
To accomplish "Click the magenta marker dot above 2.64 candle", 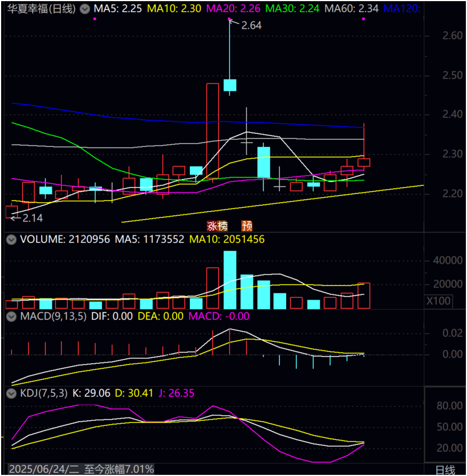I will (x=229, y=19).
